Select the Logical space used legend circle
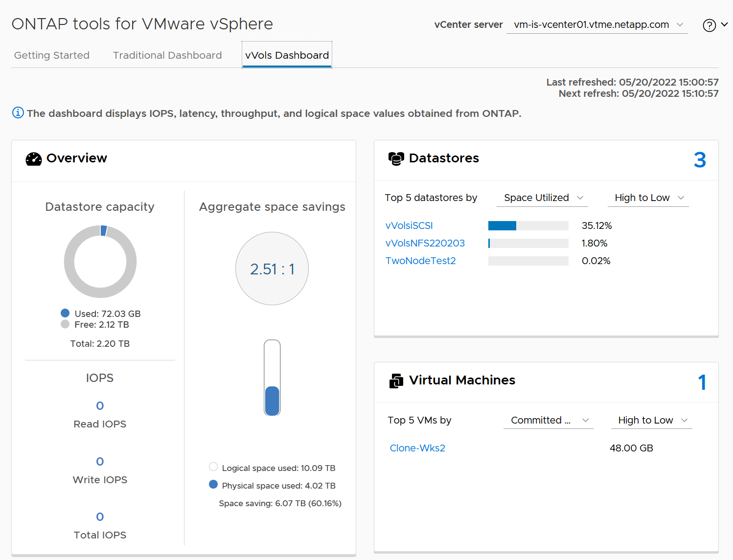Screen dimensions: 733x560 point(213,467)
